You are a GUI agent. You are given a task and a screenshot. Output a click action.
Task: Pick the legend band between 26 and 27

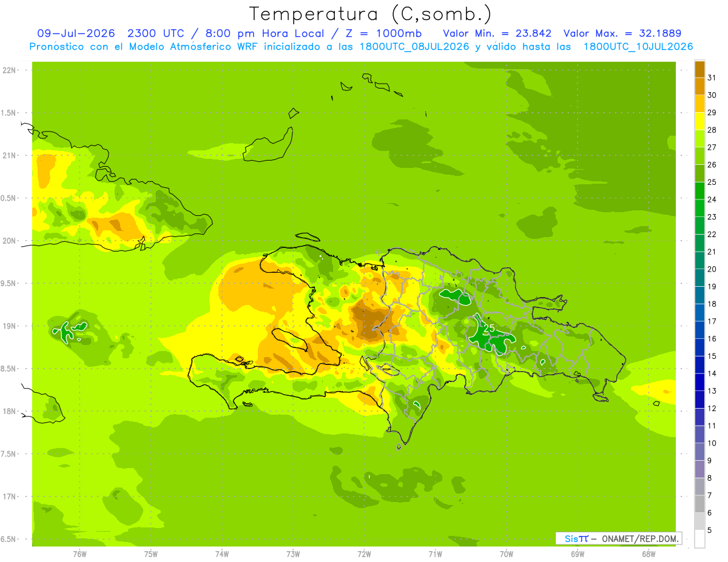tap(699, 156)
